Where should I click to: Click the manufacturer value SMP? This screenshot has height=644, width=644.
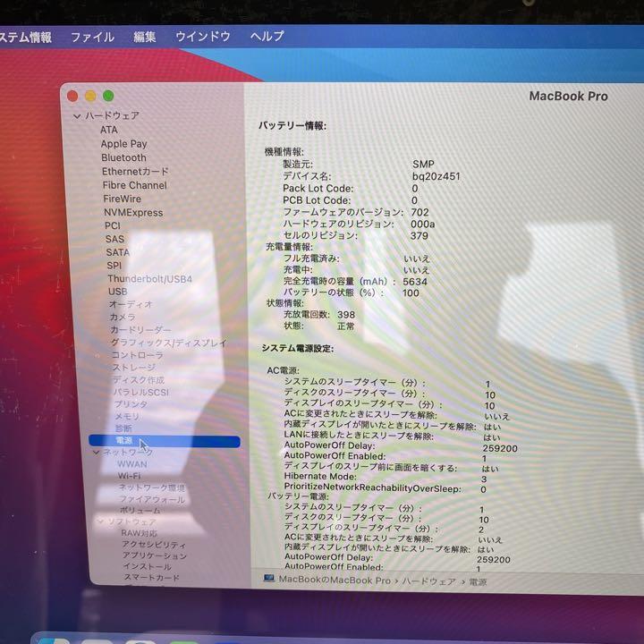coord(423,165)
